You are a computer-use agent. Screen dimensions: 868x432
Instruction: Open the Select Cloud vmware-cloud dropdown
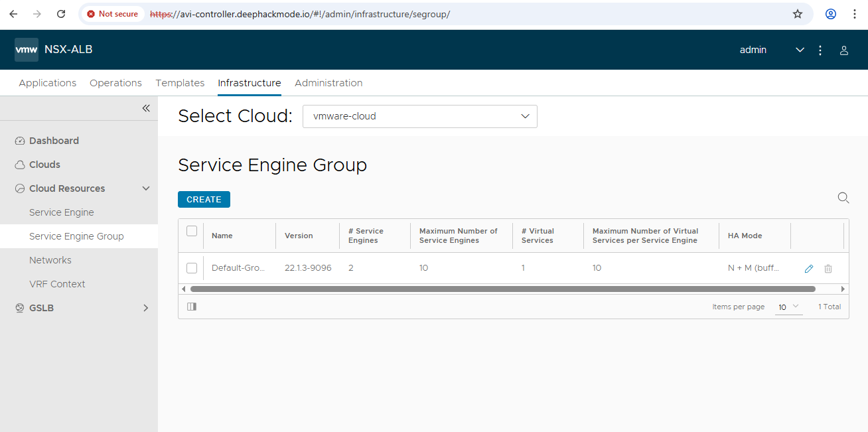[420, 116]
